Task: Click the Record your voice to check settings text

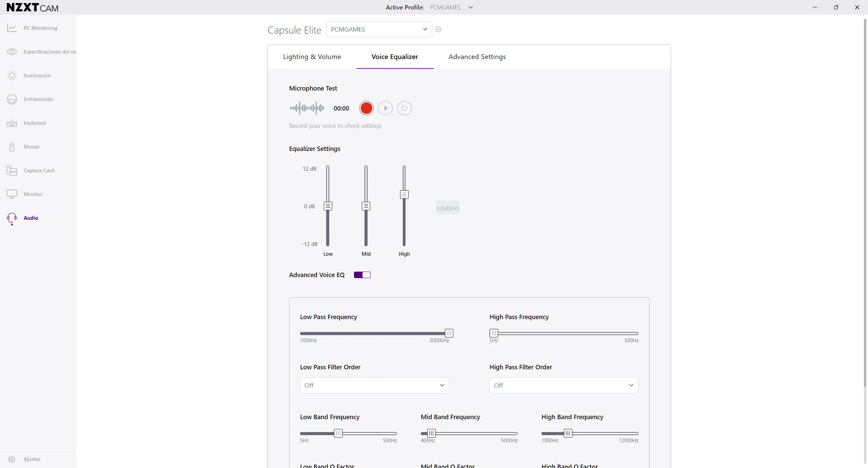Action: (335, 126)
